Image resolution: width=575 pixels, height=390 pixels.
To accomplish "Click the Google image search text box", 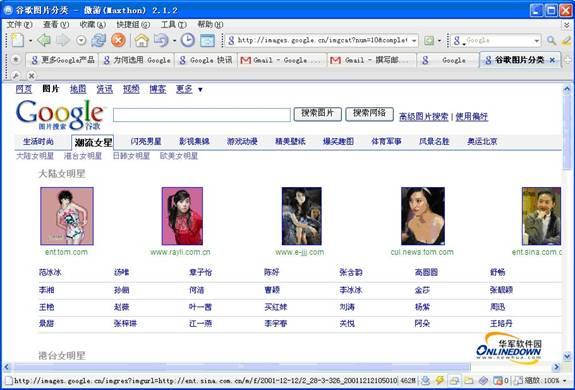I will tap(202, 115).
